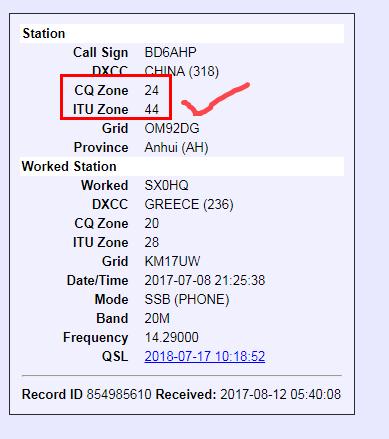Select the call sign value BD6AHP

(170, 52)
